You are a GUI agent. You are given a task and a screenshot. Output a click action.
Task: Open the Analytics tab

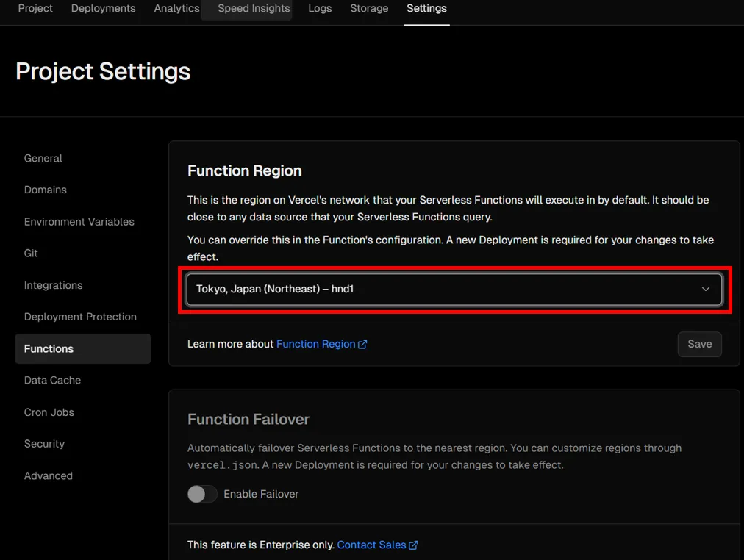[x=176, y=9]
